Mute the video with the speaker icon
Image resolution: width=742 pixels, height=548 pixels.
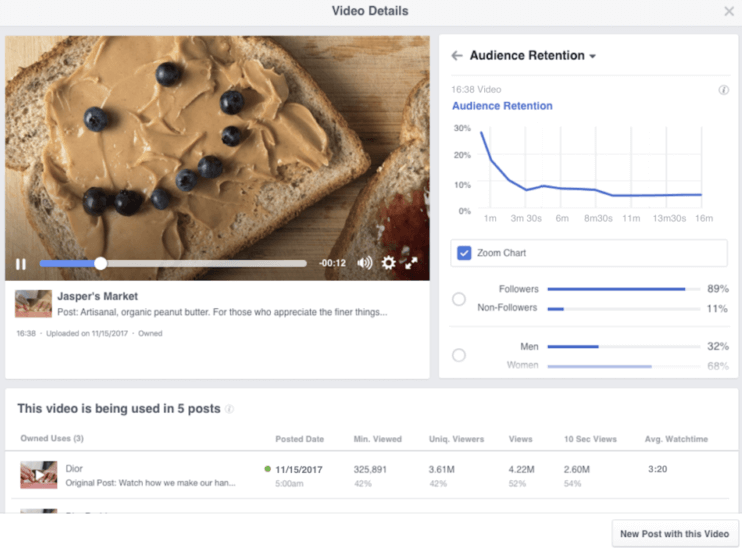click(x=365, y=263)
